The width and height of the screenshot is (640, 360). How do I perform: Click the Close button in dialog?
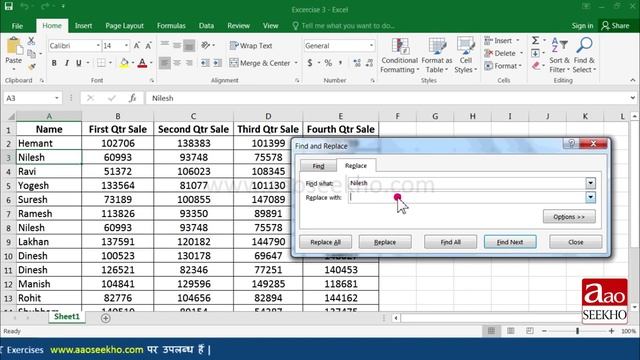(x=576, y=242)
